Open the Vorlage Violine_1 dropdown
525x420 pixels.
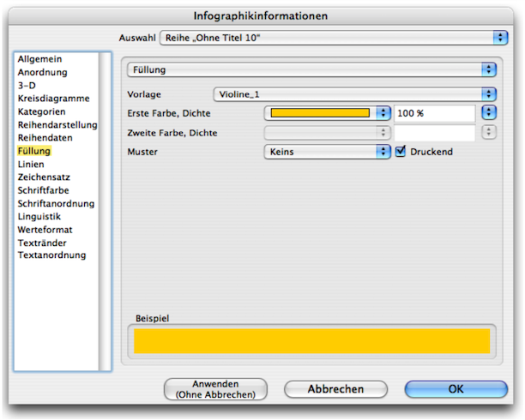(x=354, y=94)
